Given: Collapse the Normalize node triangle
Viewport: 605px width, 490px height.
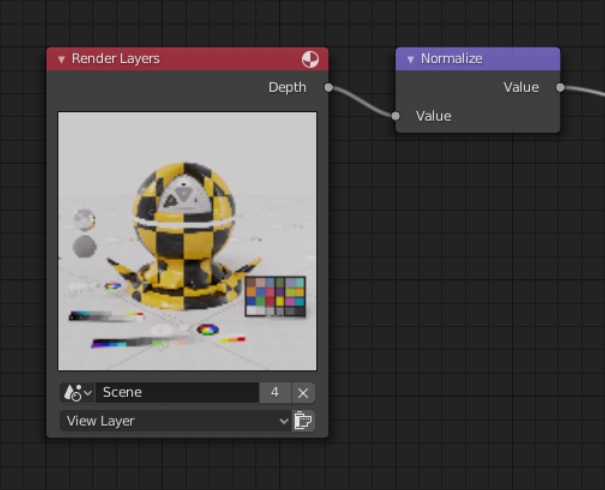Looking at the screenshot, I should tap(411, 59).
